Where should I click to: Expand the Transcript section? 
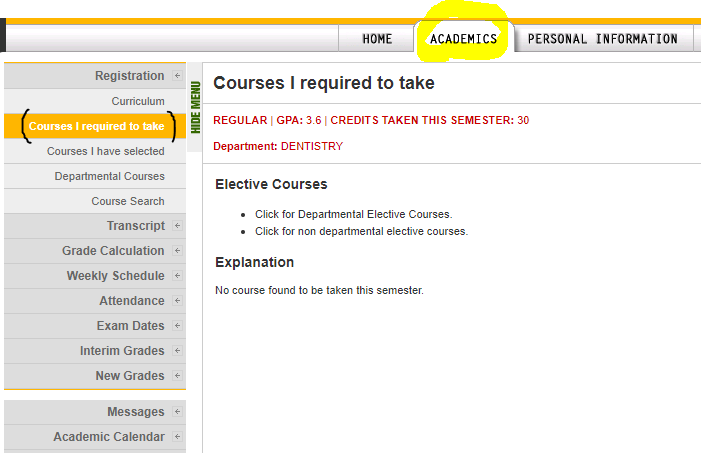[x=95, y=226]
